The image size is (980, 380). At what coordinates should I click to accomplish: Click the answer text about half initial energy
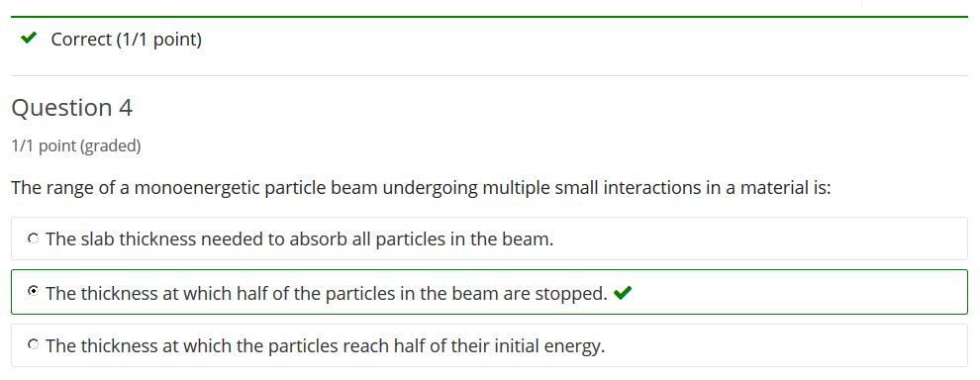[x=326, y=345]
